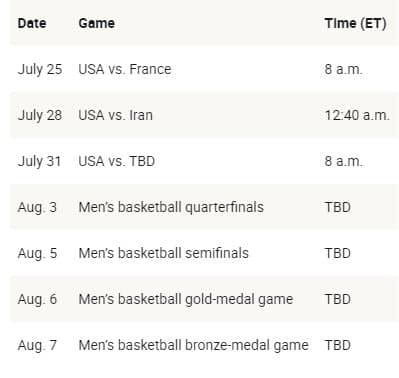Select the Aug. 5 date cell
The width and height of the screenshot is (399, 378).
pos(37,253)
